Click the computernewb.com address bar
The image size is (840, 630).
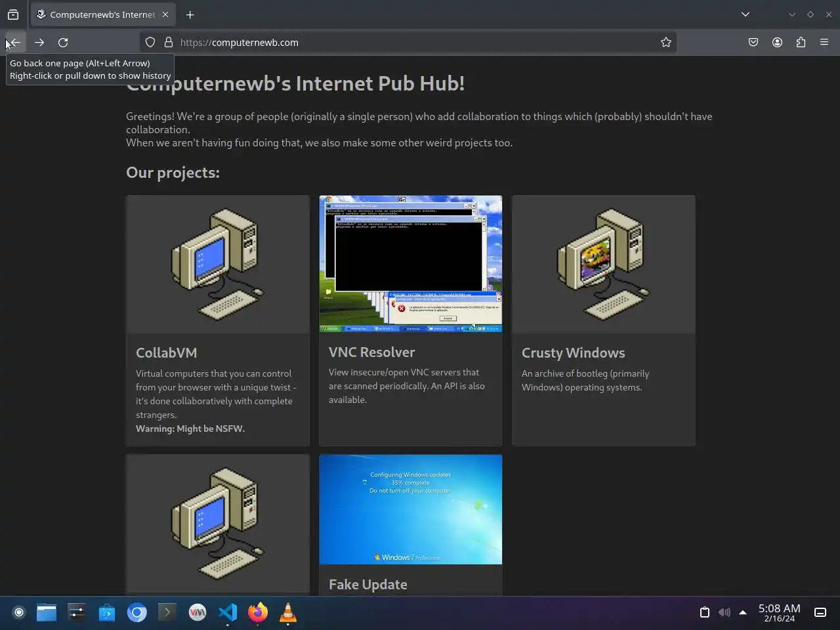point(408,42)
